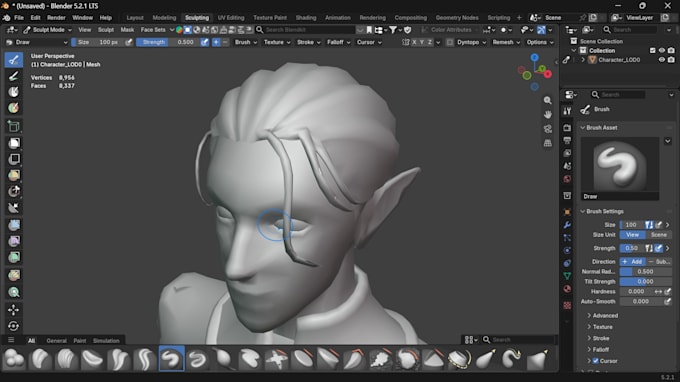This screenshot has height=382, width=680.
Task: Click the properties editor search field
Action: coord(618,95)
